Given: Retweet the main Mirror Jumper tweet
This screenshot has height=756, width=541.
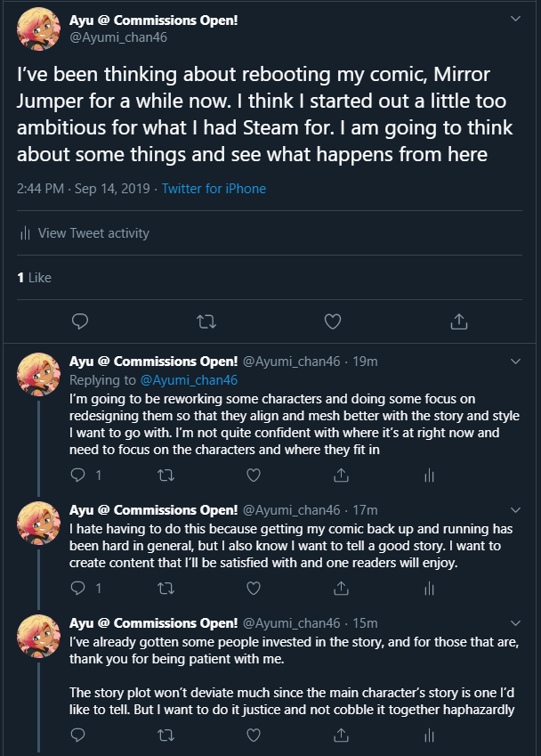Looking at the screenshot, I should pos(206,321).
